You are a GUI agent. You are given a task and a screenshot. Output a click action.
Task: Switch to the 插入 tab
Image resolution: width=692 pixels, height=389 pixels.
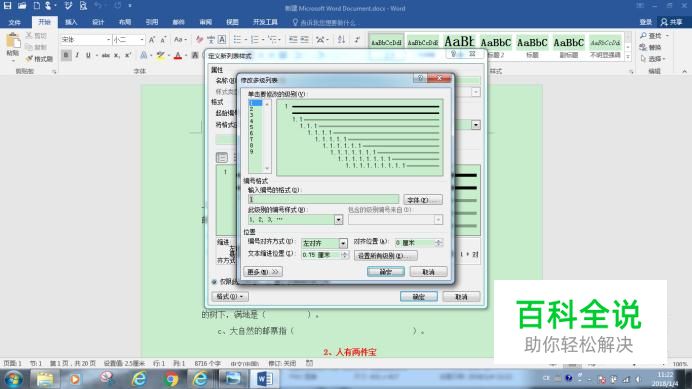pyautogui.click(x=71, y=22)
